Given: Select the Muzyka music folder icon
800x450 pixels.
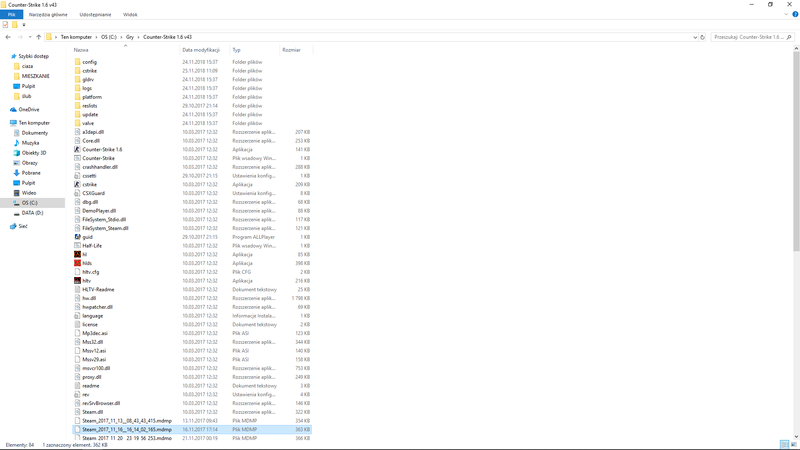Looking at the screenshot, I should [15, 143].
